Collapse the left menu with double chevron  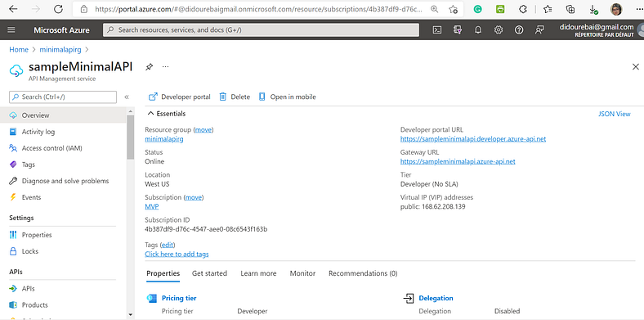(x=127, y=97)
